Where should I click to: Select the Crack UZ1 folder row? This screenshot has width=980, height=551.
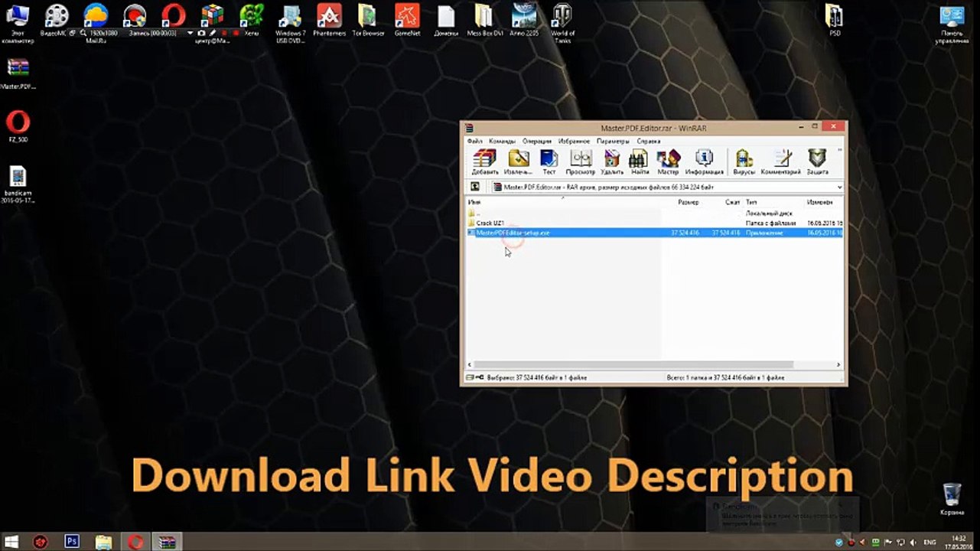click(655, 223)
